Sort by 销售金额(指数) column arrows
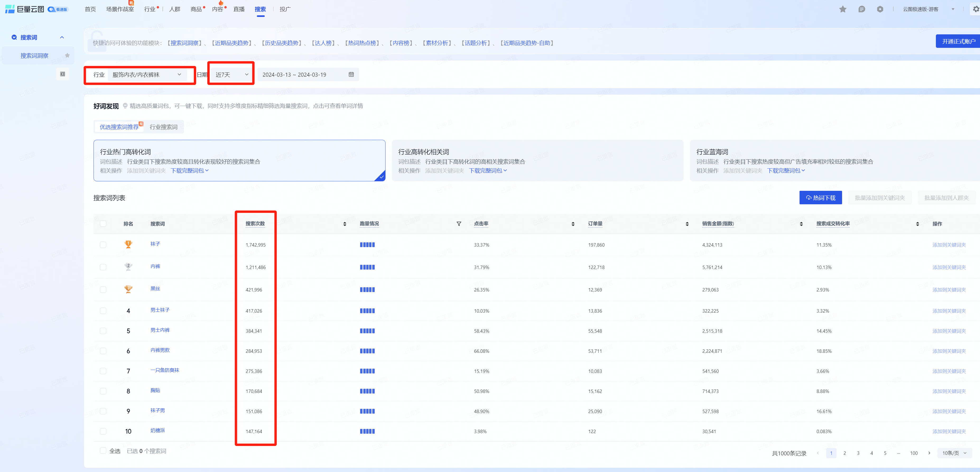The height and width of the screenshot is (472, 980). 801,224
